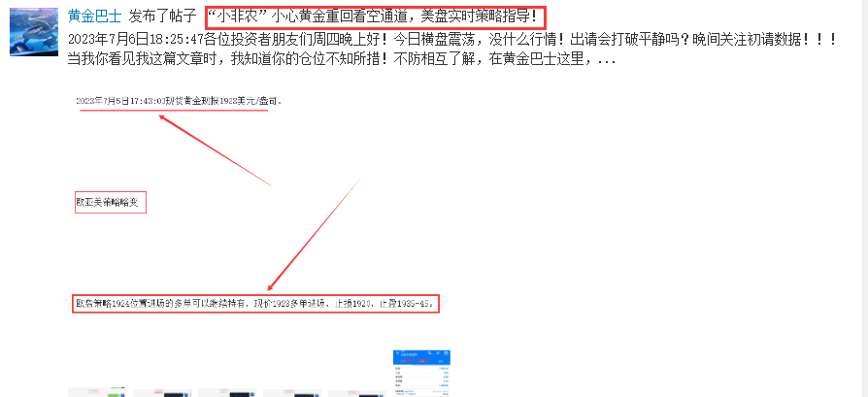868x397 pixels.
Task: Open the fifth thumbnail in the bottom row
Action: click(357, 393)
